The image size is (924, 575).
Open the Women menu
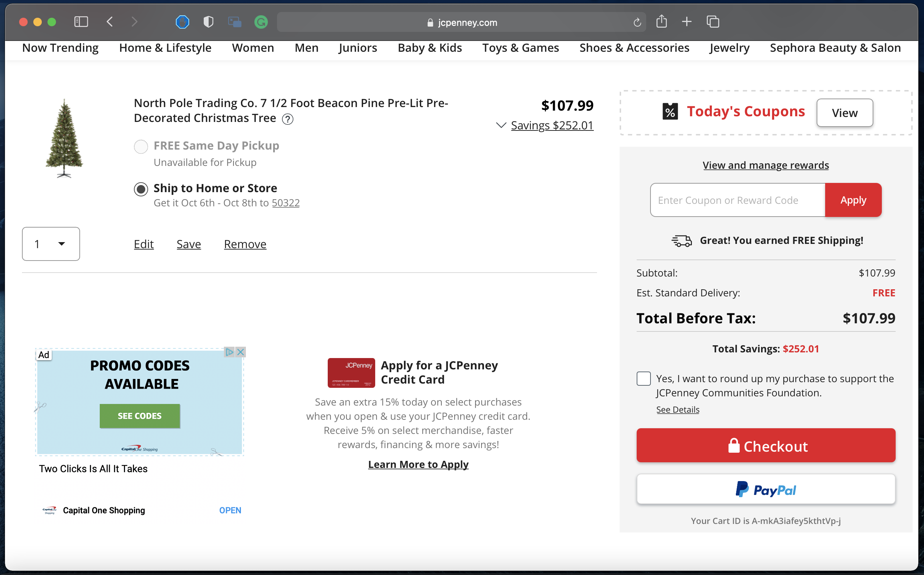coord(253,48)
